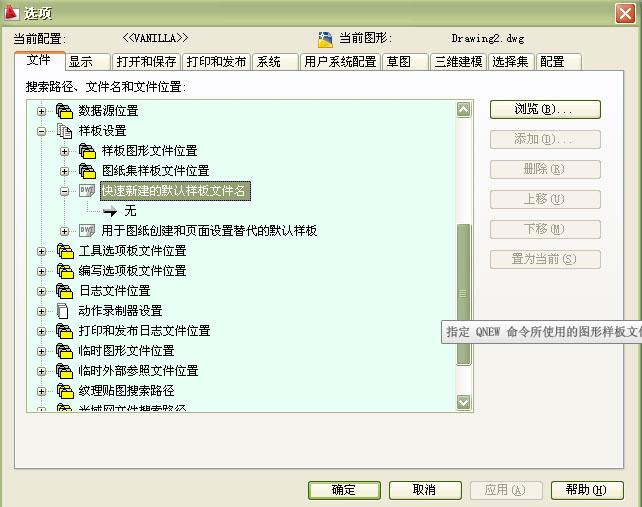Expand the 打印和发布日志文件位置 node
This screenshot has height=507, width=642.
[41, 331]
